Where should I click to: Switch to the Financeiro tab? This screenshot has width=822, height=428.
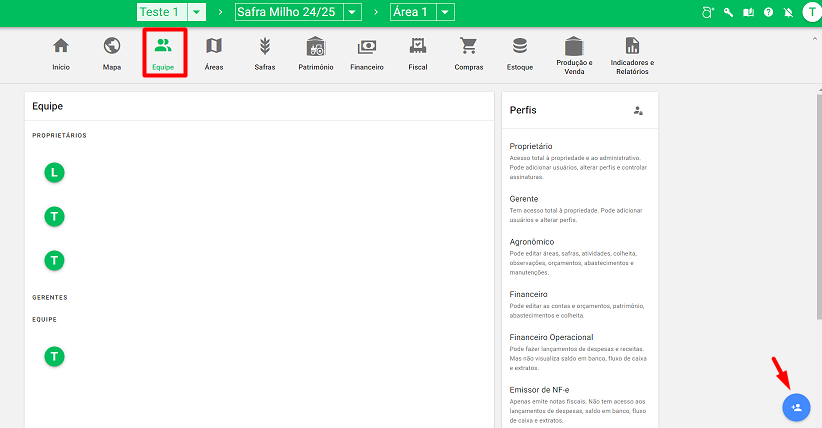[x=367, y=52]
